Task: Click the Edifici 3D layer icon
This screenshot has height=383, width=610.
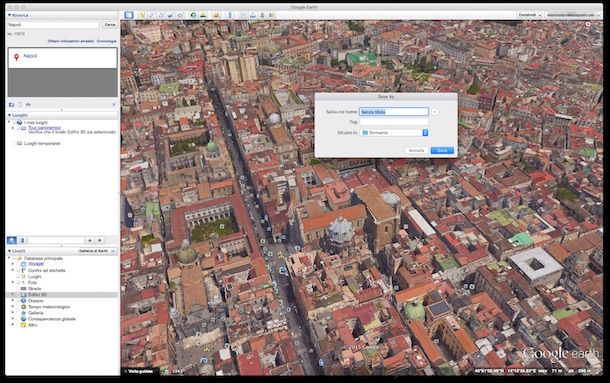Action: tap(23, 295)
